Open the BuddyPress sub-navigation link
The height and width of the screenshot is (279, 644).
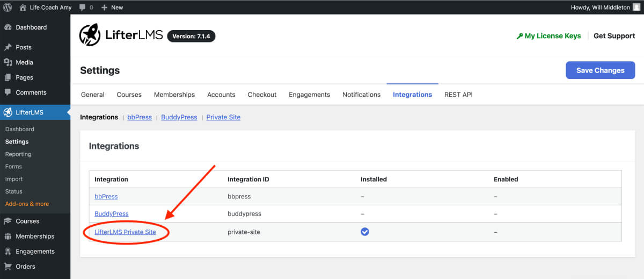[179, 117]
